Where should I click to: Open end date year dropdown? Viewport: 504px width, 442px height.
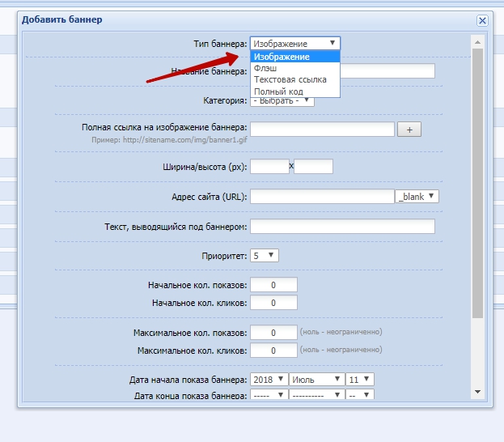click(269, 395)
